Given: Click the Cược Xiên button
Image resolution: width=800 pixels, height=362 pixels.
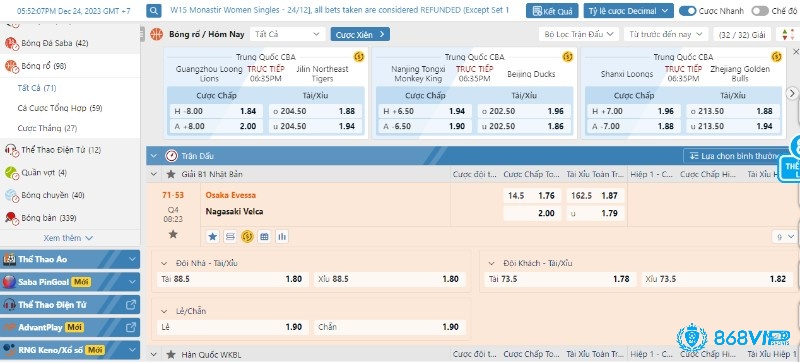Looking at the screenshot, I should click(x=360, y=34).
